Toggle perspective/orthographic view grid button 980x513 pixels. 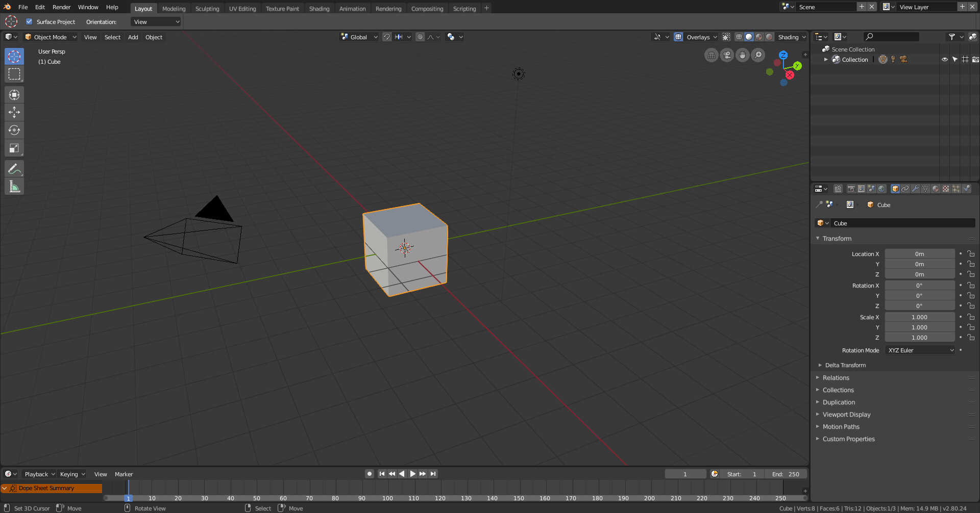pos(712,55)
